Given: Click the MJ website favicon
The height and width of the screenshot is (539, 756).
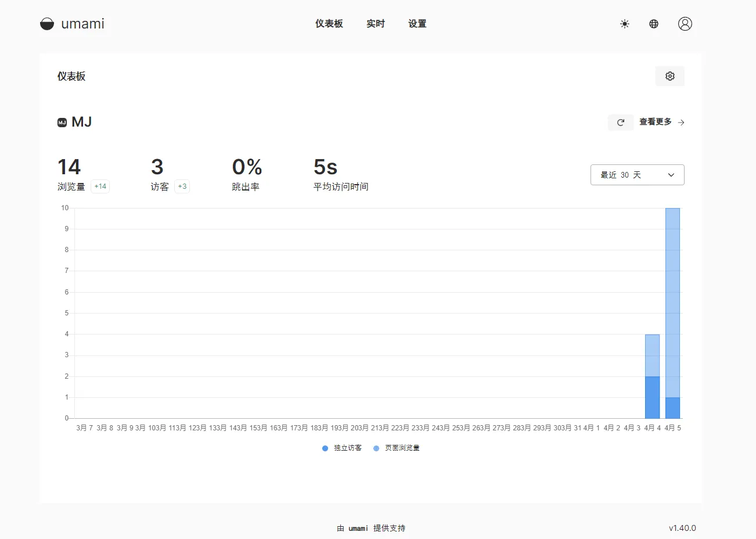Looking at the screenshot, I should [62, 123].
